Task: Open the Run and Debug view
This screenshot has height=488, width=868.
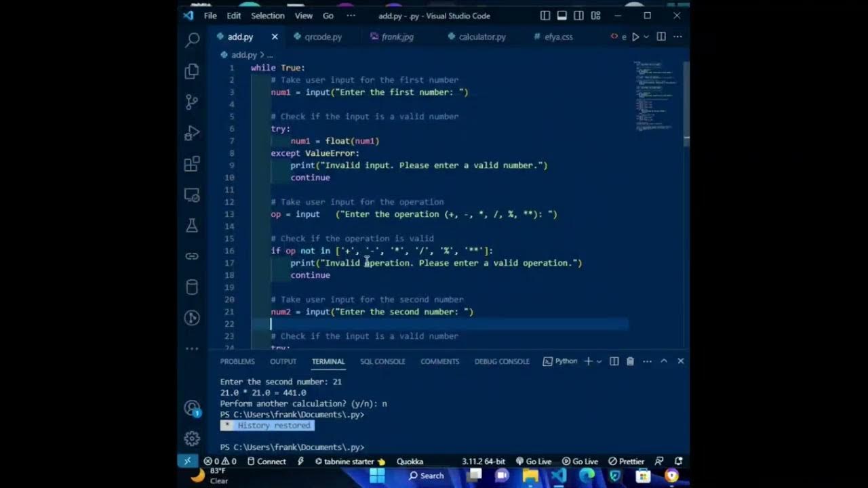Action: pos(192,134)
